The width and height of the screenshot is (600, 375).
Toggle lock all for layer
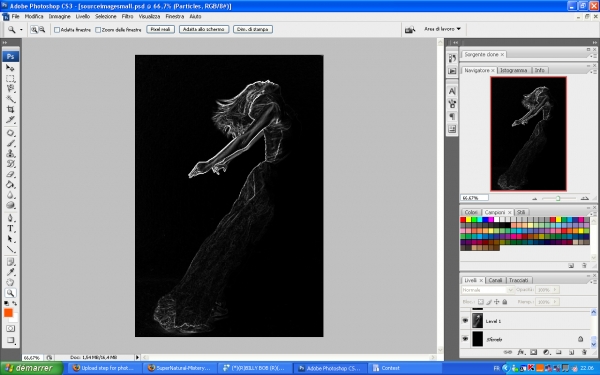pyautogui.click(x=505, y=302)
